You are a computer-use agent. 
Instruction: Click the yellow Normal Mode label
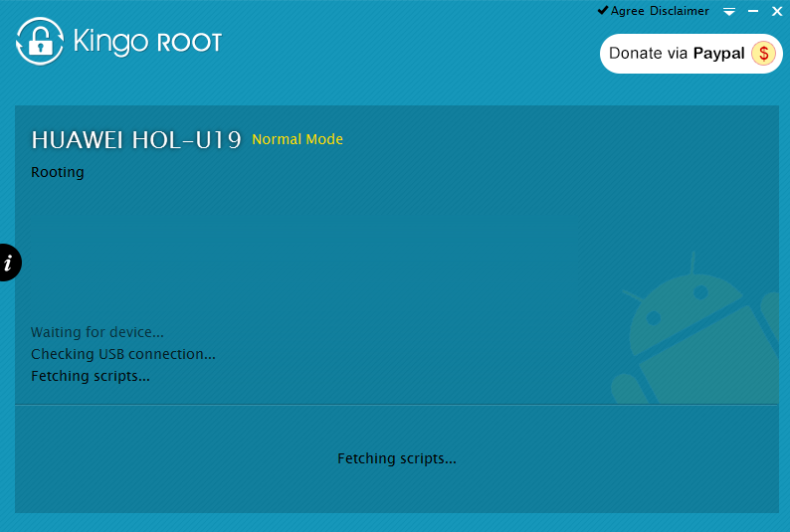click(x=297, y=139)
